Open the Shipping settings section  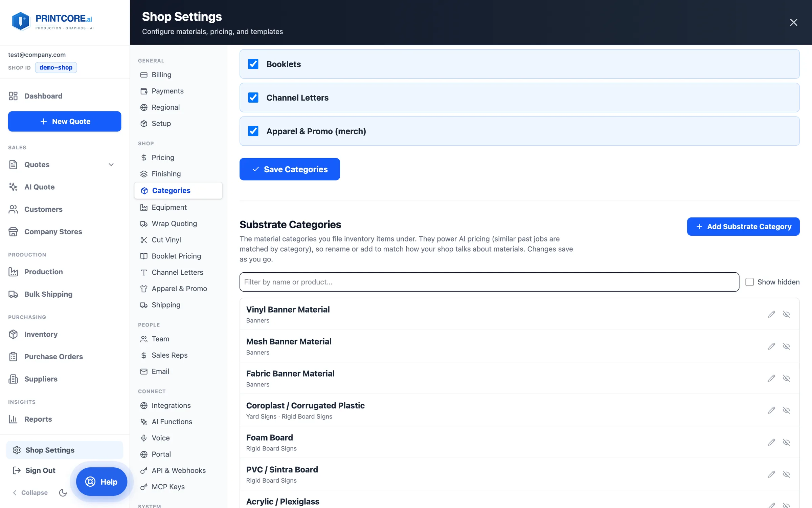point(178,305)
